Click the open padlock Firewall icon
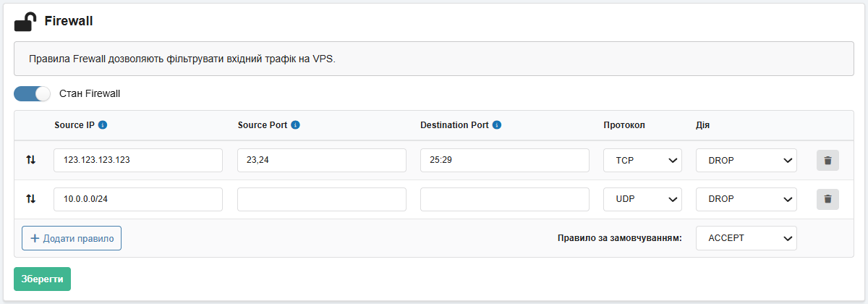This screenshot has height=304, width=868. [25, 22]
